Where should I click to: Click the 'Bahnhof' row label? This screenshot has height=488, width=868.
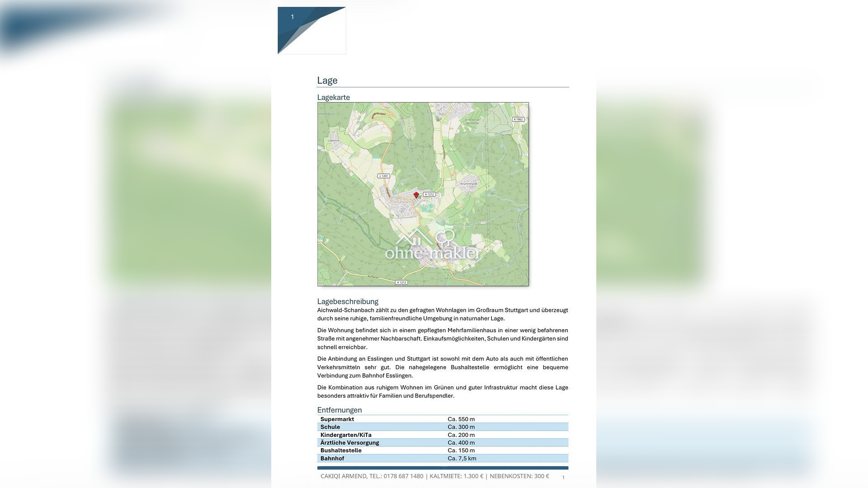332,458
